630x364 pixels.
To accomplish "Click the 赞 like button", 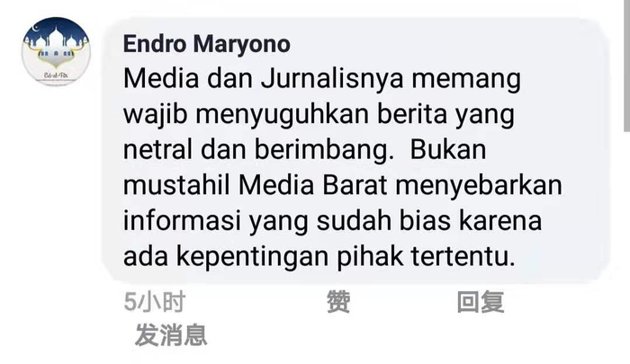I will click(x=338, y=302).
